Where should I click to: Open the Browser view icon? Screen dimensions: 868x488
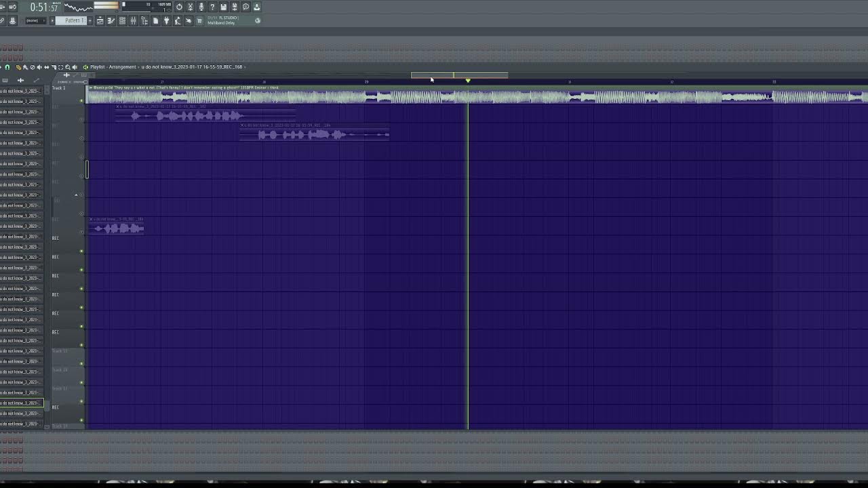click(x=144, y=20)
